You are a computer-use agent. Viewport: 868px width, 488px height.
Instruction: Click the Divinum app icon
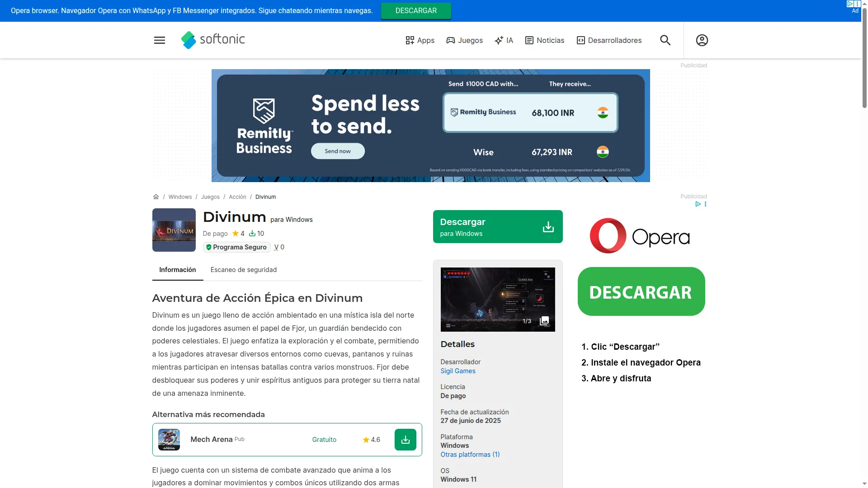pos(174,230)
